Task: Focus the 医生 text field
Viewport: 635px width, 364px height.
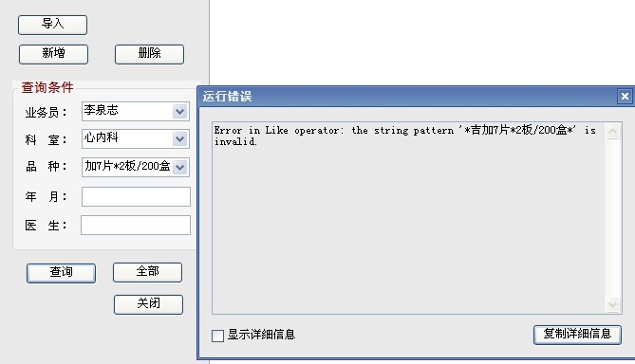Action: point(136,225)
